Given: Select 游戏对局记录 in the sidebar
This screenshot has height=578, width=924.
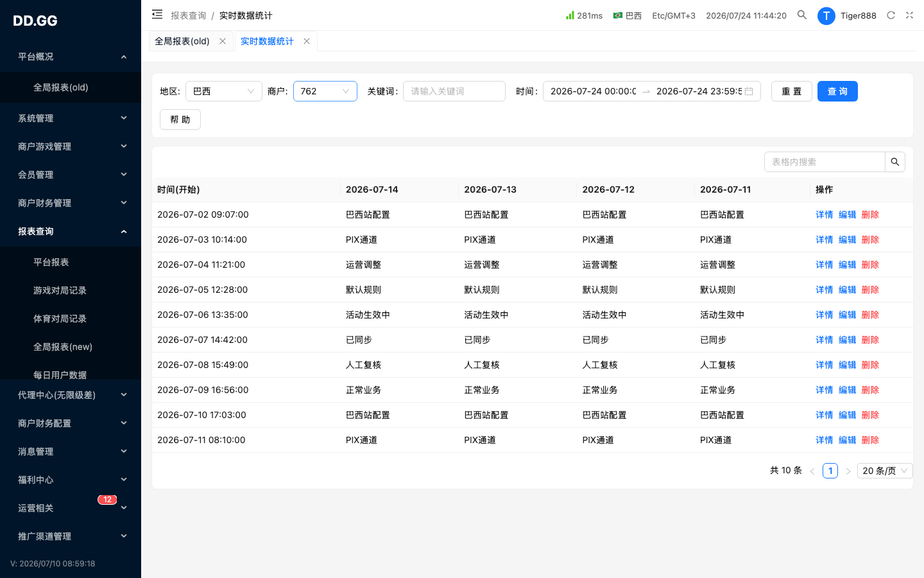Looking at the screenshot, I should pos(60,290).
